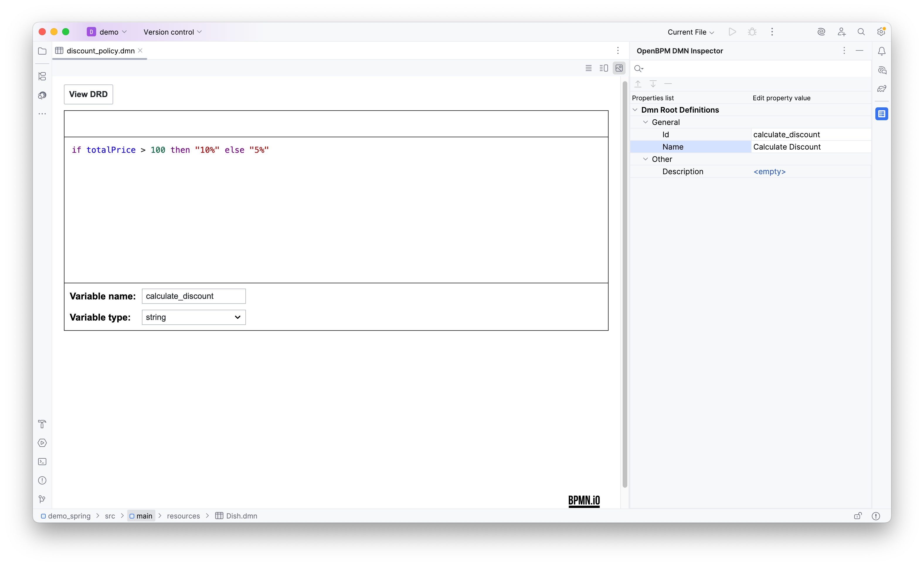
Task: Open the Terminal tool window
Action: click(x=43, y=462)
